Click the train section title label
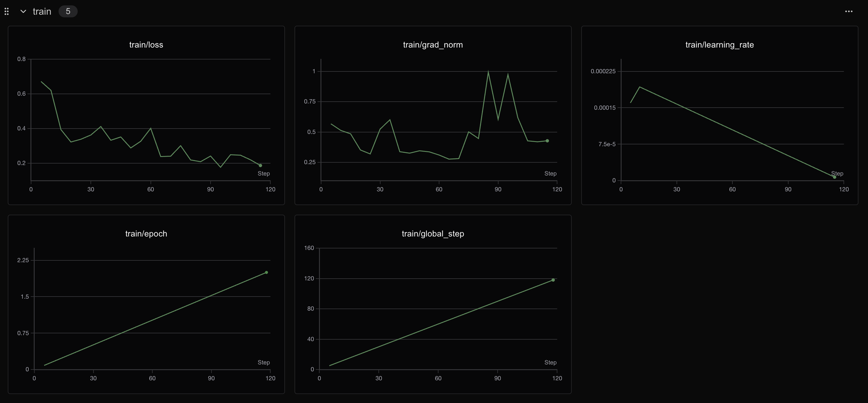Viewport: 868px width, 403px height. [x=42, y=11]
